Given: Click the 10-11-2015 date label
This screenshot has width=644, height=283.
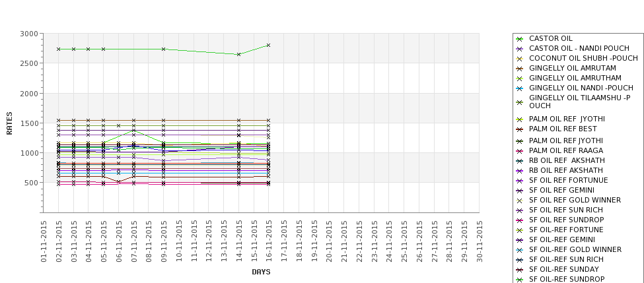Looking at the screenshot, I should click(x=178, y=241).
